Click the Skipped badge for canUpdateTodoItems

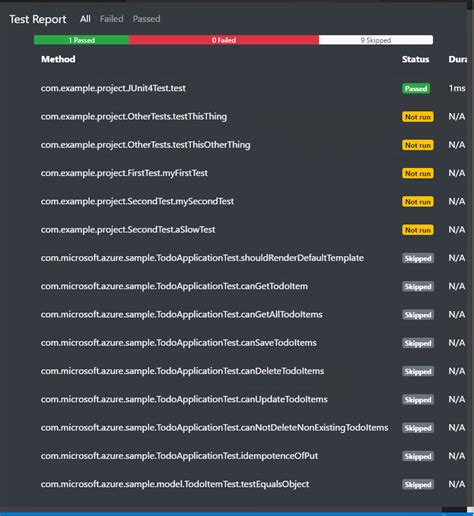[x=418, y=400]
